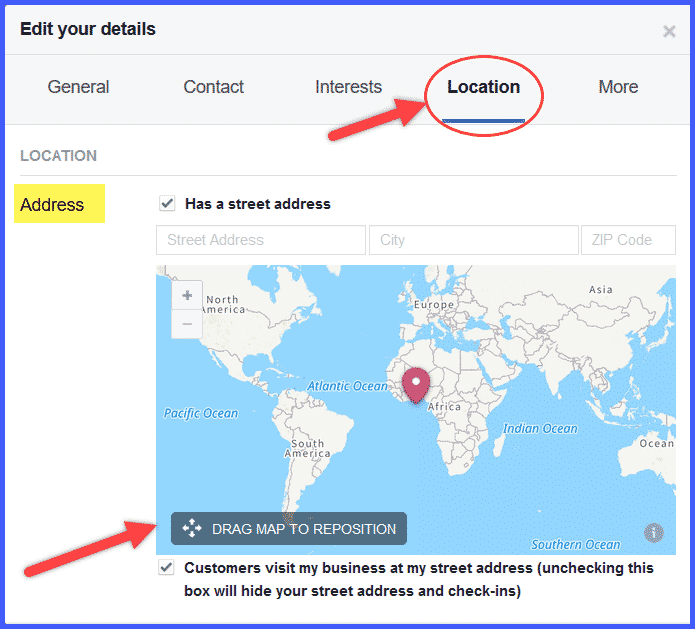Uncheck Customers visit my business checkbox
Viewport: 695px width, 629px height.
pos(167,568)
